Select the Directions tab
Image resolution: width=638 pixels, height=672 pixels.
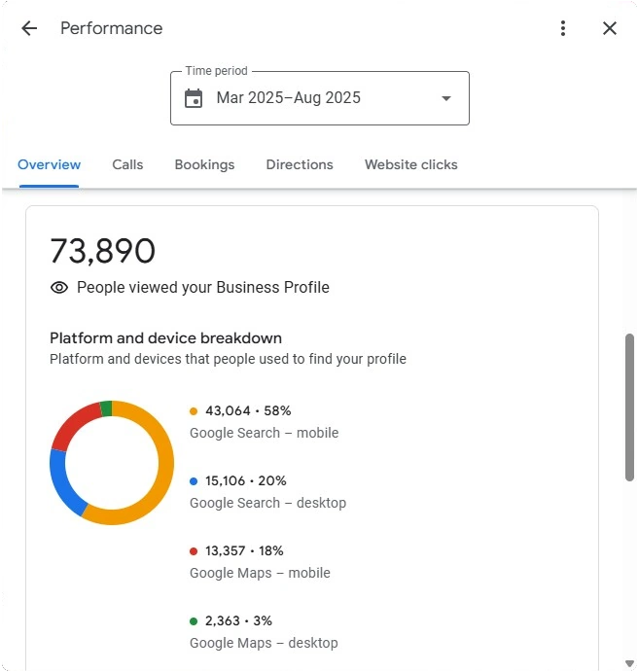pyautogui.click(x=300, y=164)
